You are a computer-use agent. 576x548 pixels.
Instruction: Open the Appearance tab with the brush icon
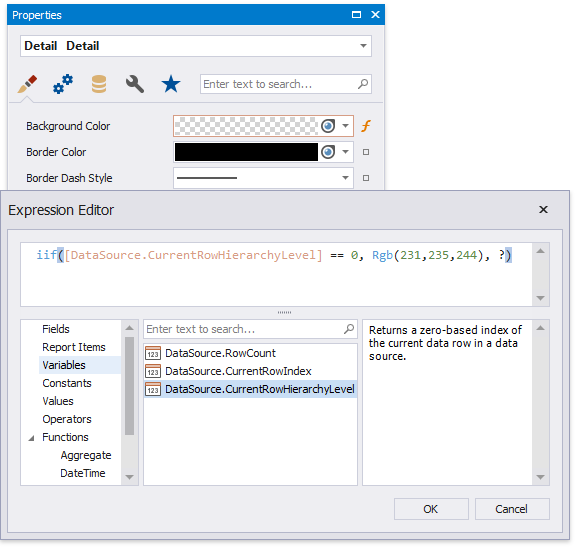(x=27, y=84)
